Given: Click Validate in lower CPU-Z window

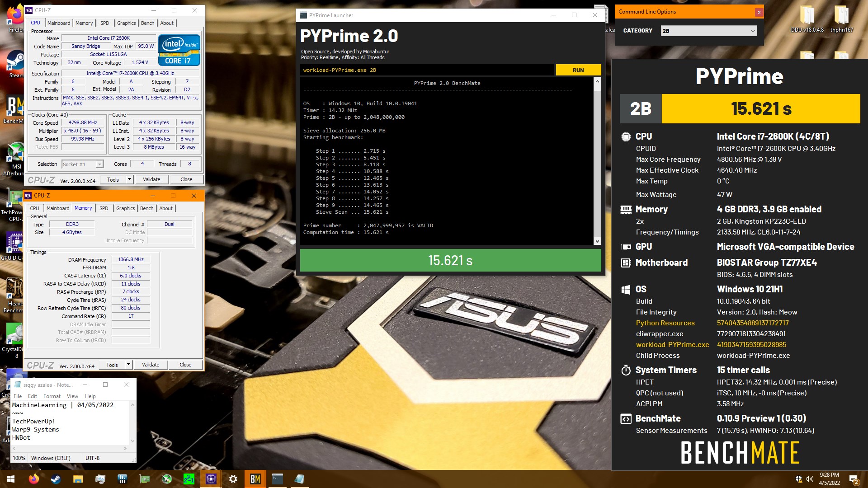Looking at the screenshot, I should pos(151,365).
